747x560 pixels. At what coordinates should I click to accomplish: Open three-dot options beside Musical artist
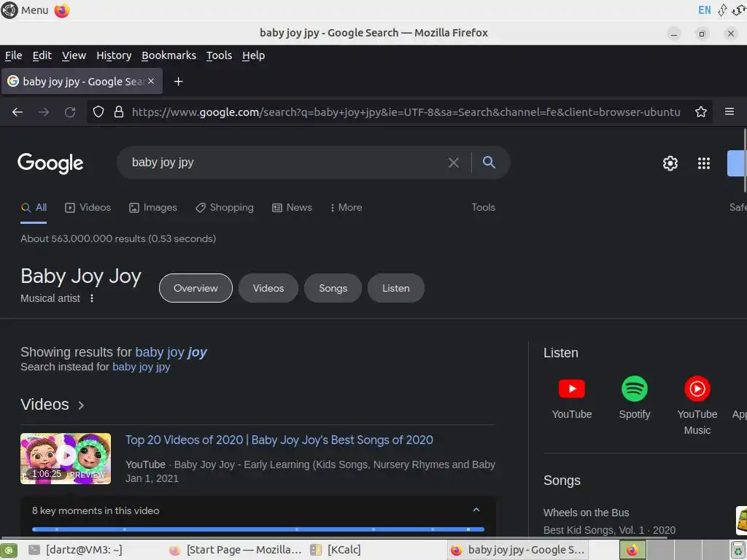[92, 298]
